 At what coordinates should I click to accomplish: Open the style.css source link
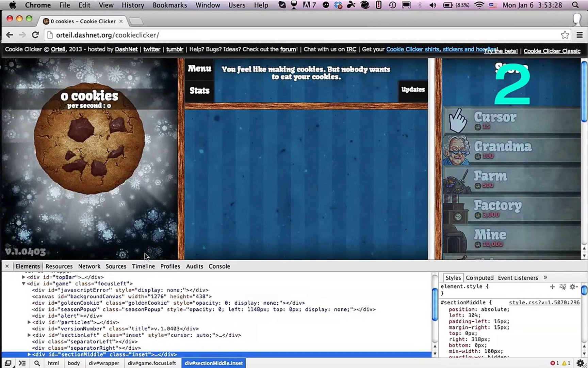tap(544, 303)
